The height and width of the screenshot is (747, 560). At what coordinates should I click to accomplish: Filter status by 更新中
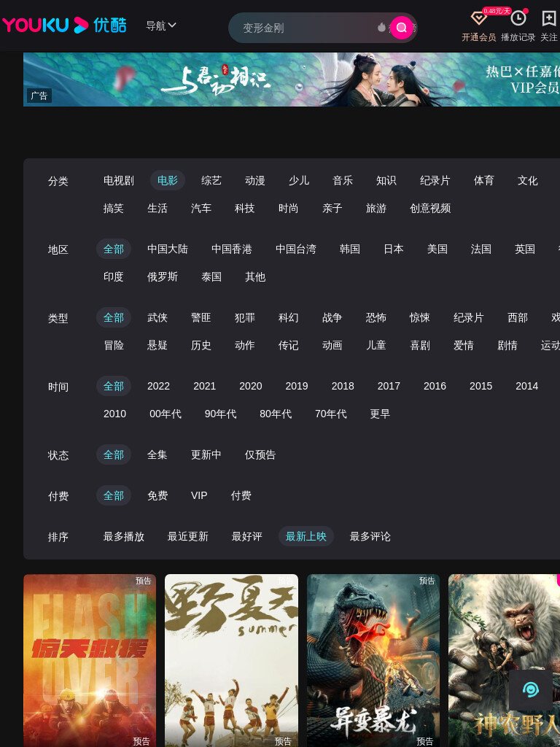(206, 455)
